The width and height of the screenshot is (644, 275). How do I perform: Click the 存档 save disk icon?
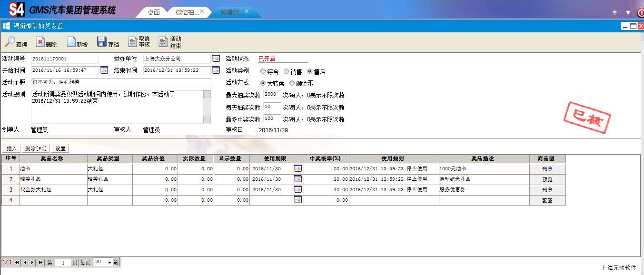[x=101, y=42]
